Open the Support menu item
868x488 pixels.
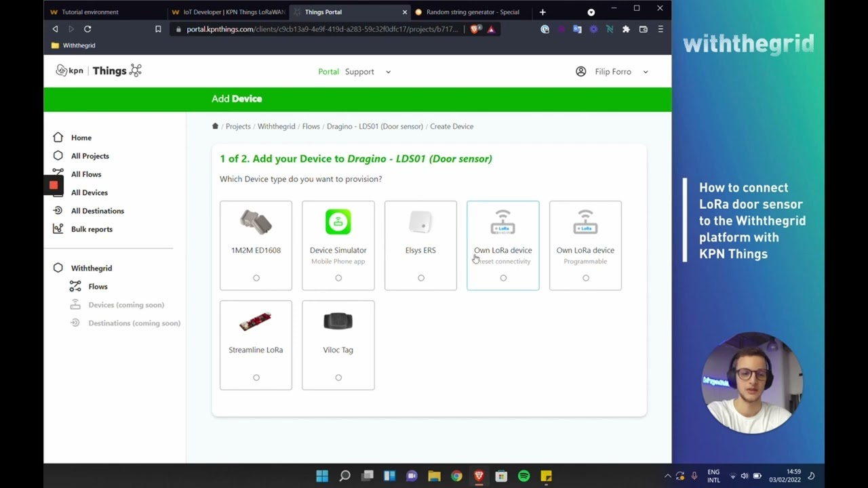359,72
